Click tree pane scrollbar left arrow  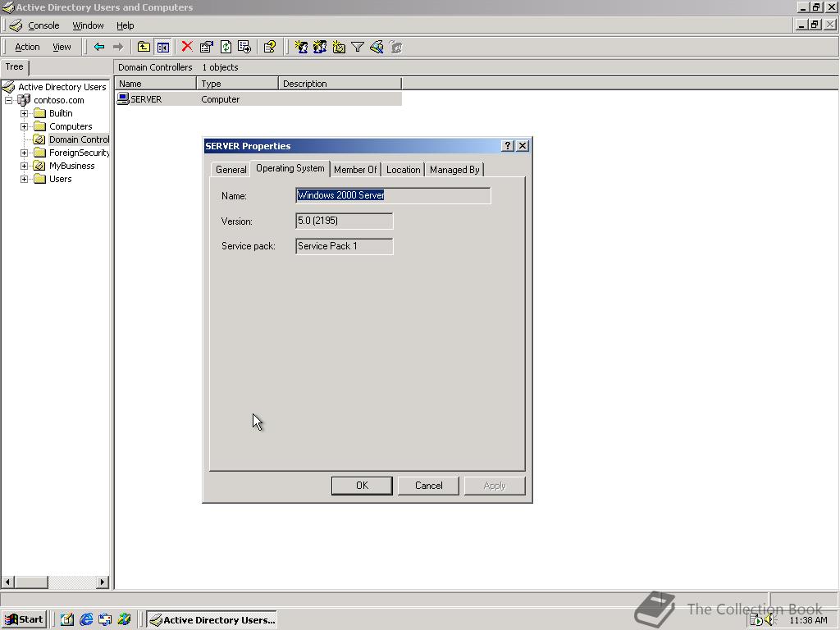tap(7, 582)
